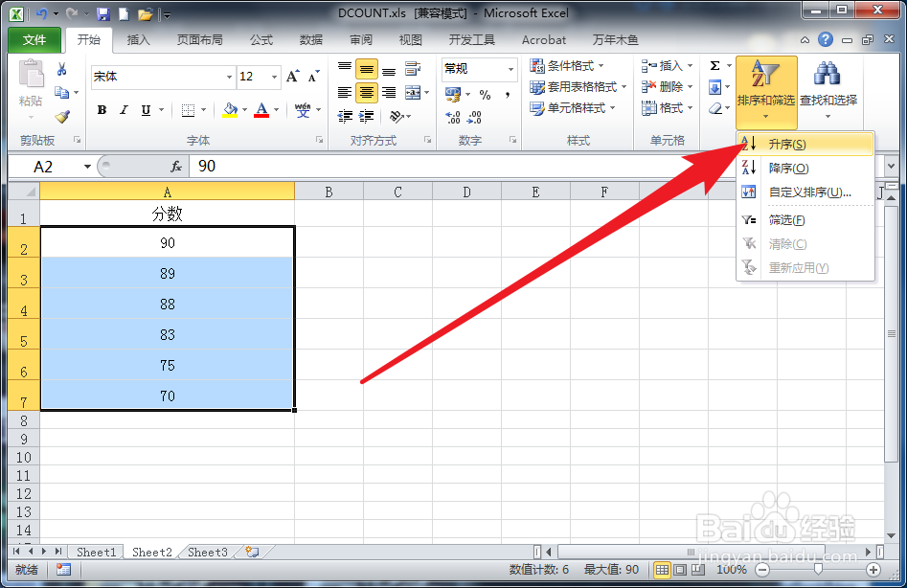Screen dimensions: 907x588
Task: Open the cell borders dropdown arrow
Action: coord(204,110)
